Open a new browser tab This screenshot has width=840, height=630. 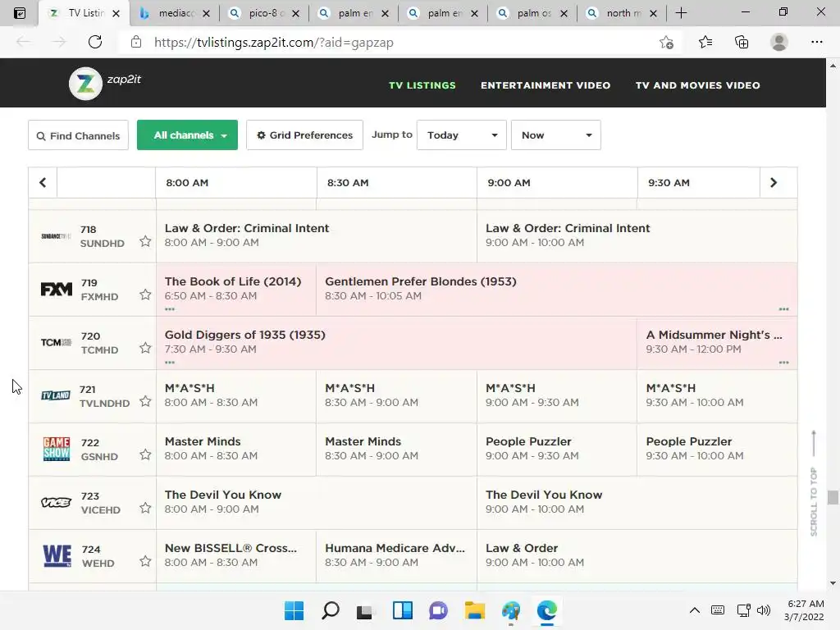point(681,13)
